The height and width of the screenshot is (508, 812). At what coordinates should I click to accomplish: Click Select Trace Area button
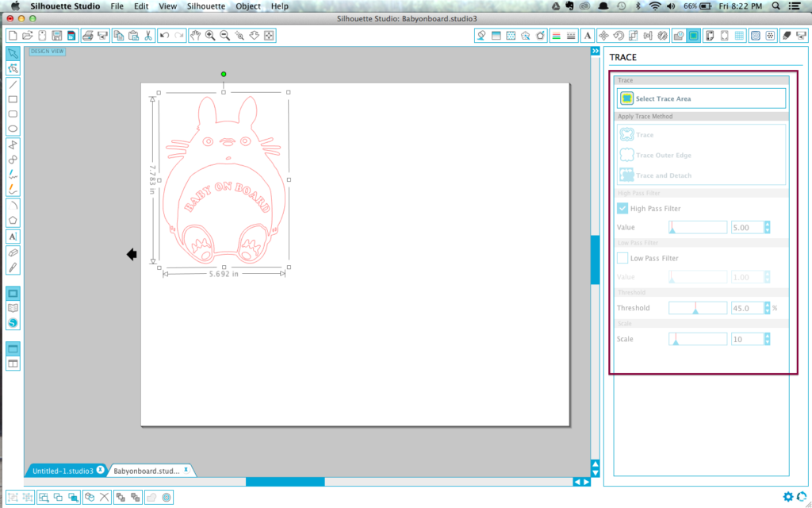point(701,98)
